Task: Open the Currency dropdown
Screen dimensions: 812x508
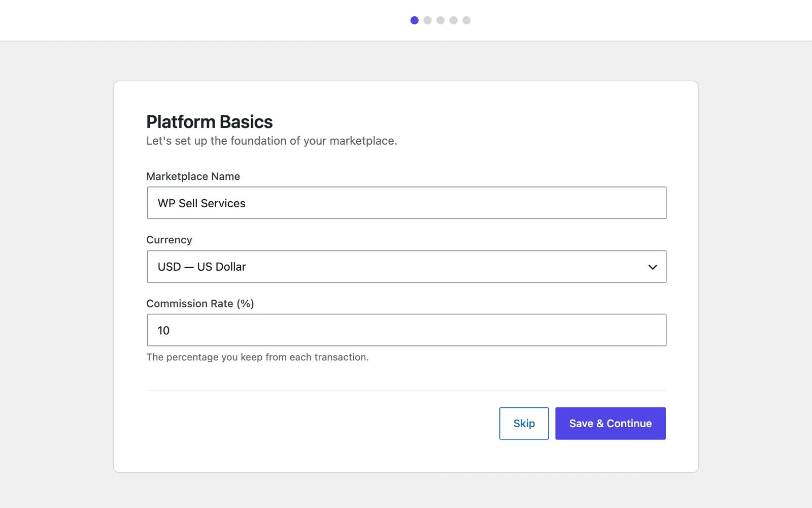Action: [407, 267]
